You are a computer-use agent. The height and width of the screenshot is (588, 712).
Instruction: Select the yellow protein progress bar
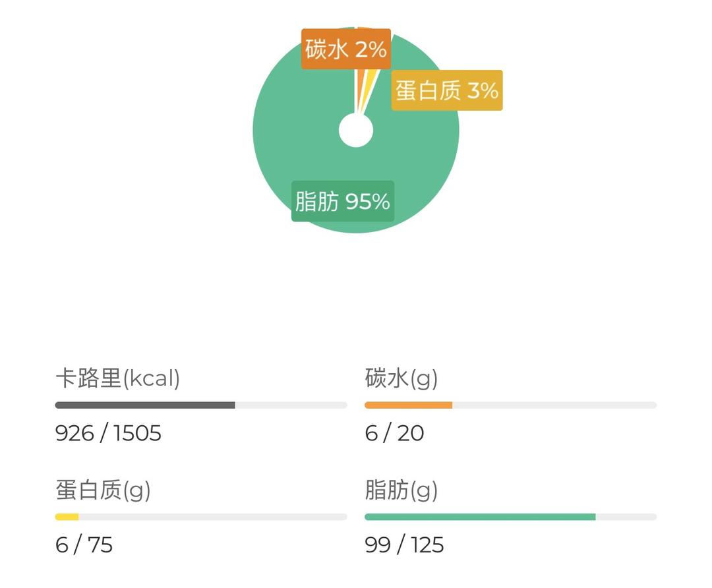click(x=66, y=517)
